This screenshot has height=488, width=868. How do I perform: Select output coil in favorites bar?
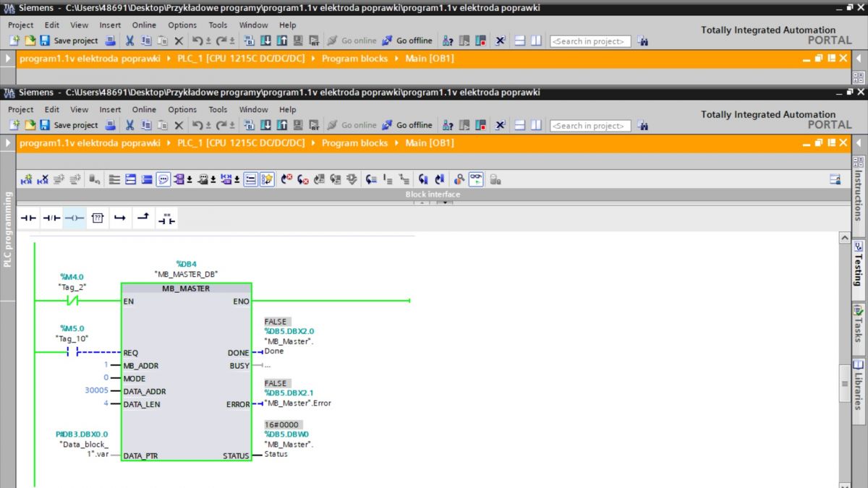pos(75,218)
